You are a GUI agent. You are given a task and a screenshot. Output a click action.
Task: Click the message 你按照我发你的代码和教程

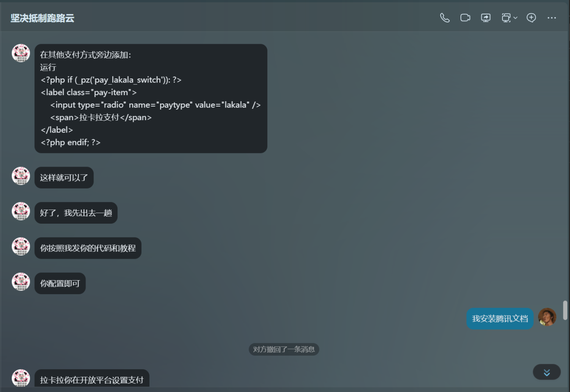click(88, 248)
